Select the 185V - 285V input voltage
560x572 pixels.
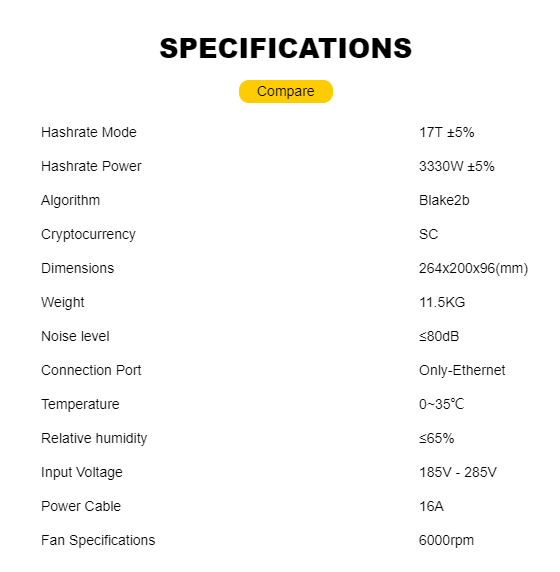click(458, 472)
